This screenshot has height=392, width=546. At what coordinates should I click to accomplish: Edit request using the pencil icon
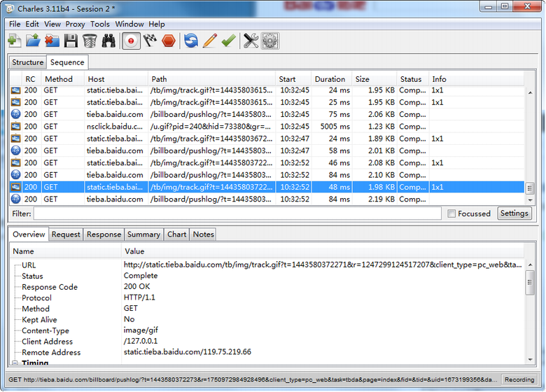click(x=209, y=41)
